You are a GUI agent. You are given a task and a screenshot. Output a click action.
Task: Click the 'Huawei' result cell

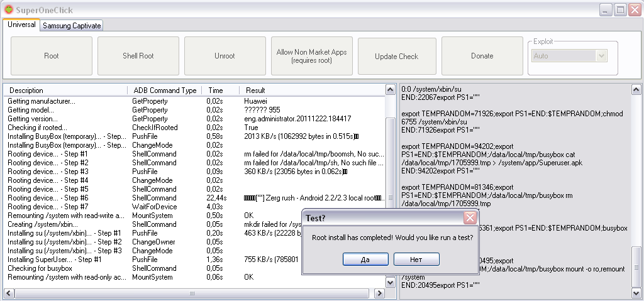point(256,101)
